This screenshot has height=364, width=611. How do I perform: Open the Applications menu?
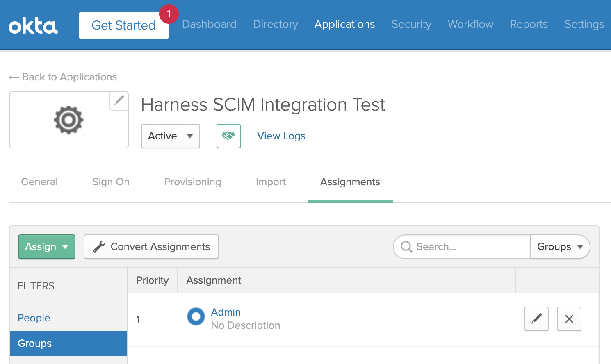point(345,24)
